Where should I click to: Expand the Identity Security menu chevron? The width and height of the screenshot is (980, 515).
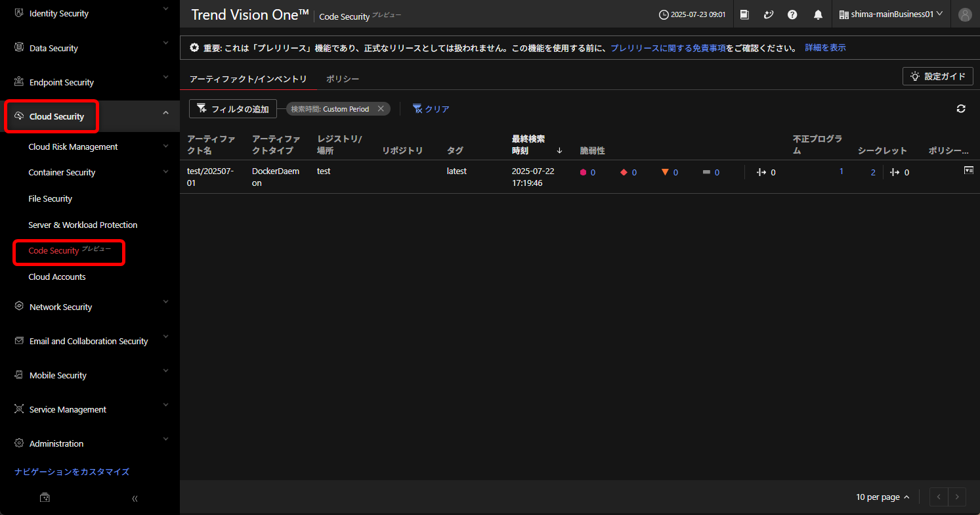click(165, 9)
